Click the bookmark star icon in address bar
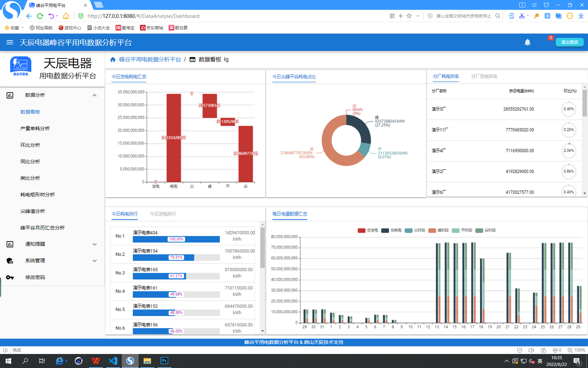 [409, 16]
